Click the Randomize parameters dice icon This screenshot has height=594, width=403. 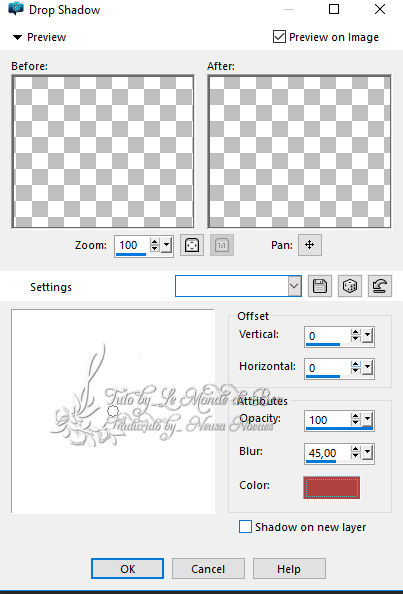[x=349, y=286]
